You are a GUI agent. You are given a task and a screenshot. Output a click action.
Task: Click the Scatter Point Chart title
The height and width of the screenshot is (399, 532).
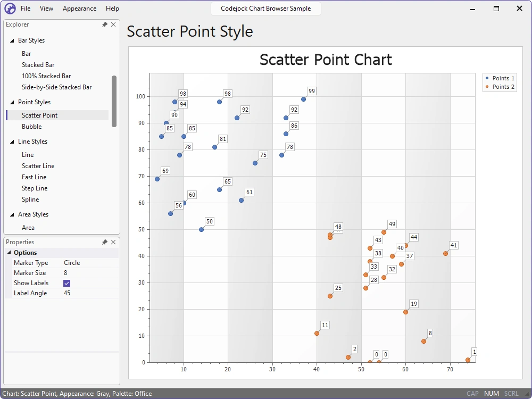326,60
